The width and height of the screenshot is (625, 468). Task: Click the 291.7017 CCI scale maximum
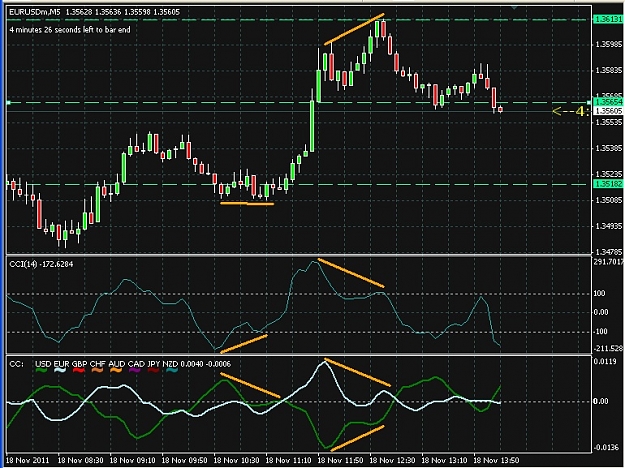coord(608,262)
